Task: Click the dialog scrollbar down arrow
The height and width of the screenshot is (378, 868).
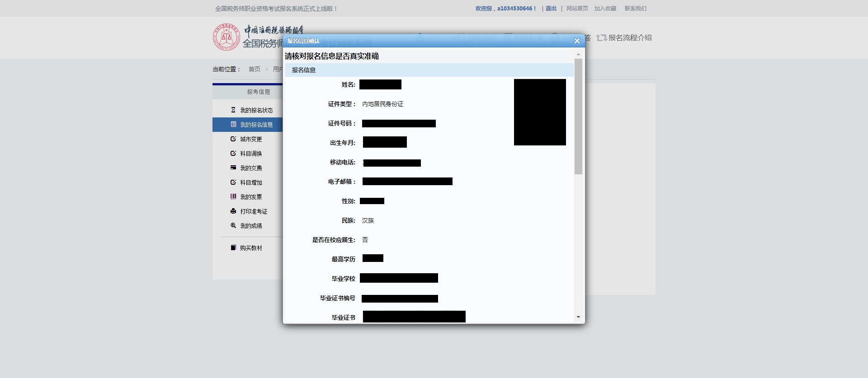Action: (578, 317)
